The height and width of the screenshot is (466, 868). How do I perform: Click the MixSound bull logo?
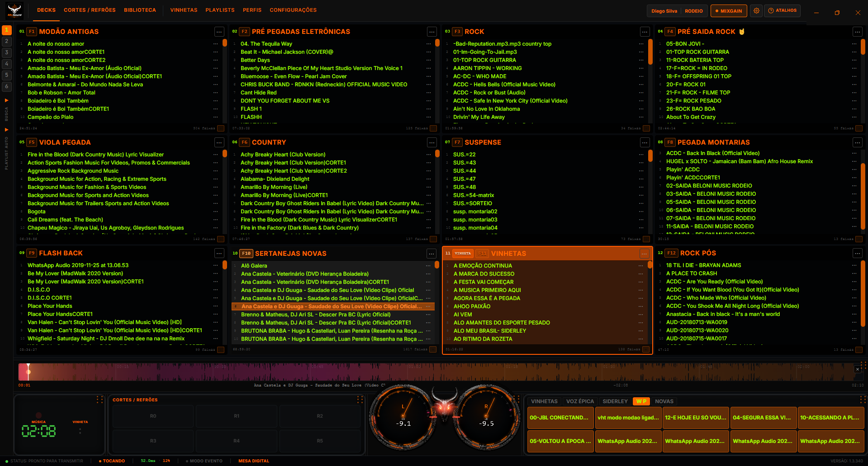point(14,10)
